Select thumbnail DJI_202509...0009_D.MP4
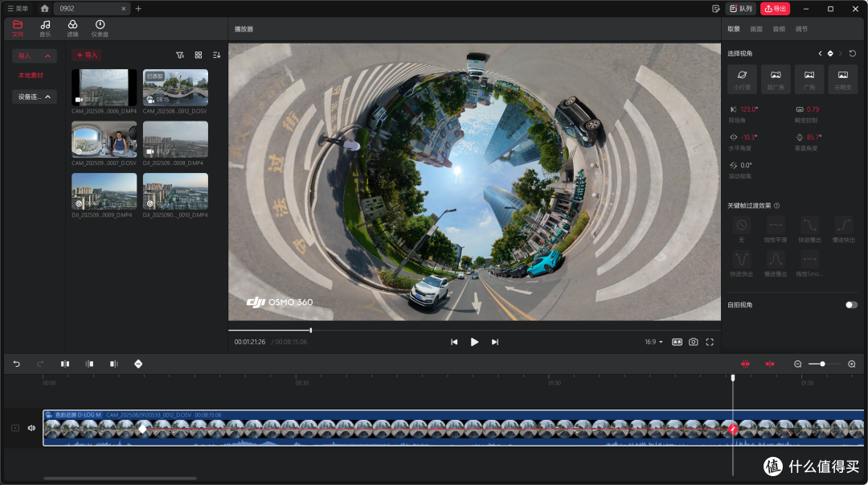Screen dimensions: 868x485 coord(104,191)
